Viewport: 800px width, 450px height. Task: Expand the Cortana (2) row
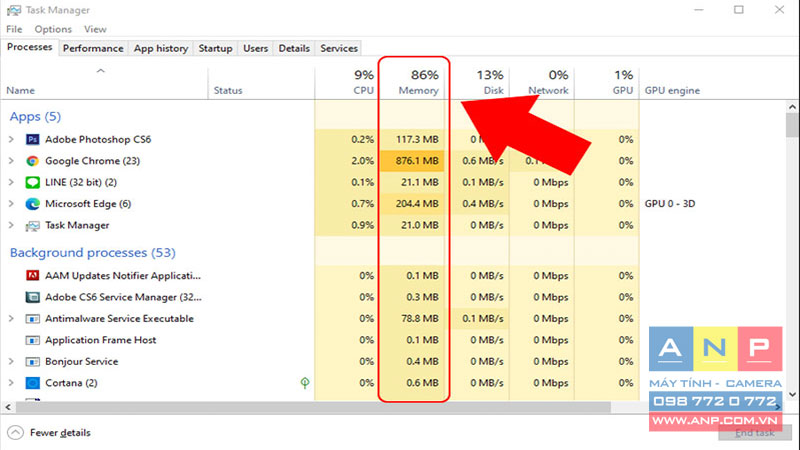pos(11,383)
